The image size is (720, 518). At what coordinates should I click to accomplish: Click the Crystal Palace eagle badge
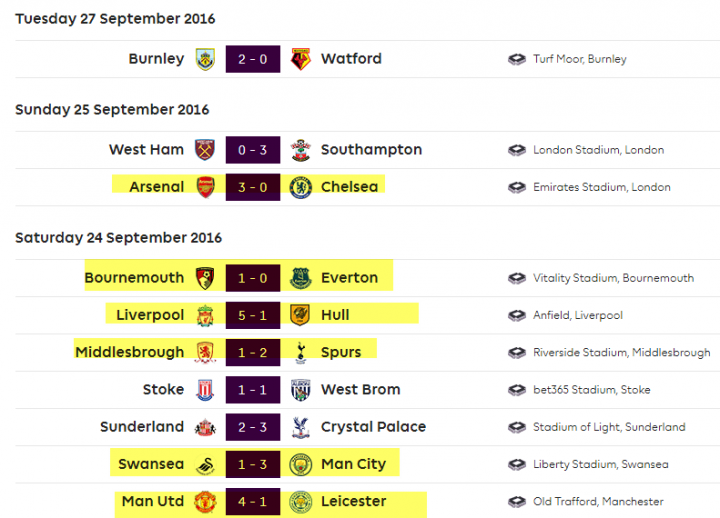point(301,427)
